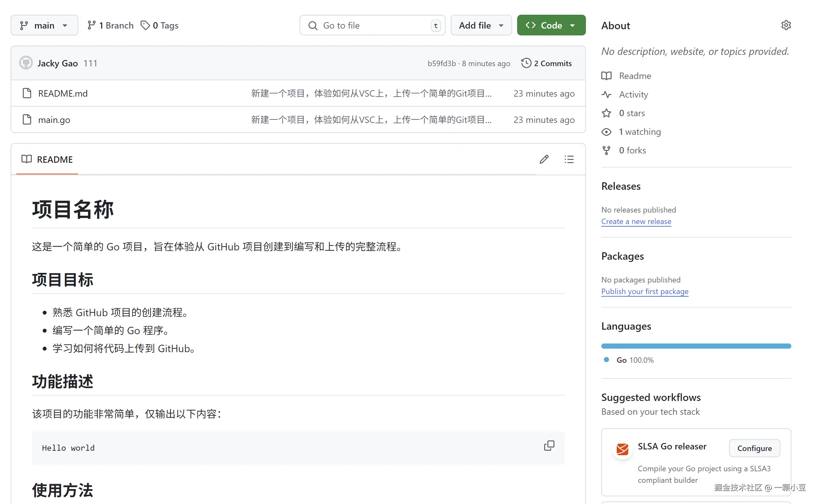
Task: Click the commit history clock icon
Action: (x=526, y=63)
